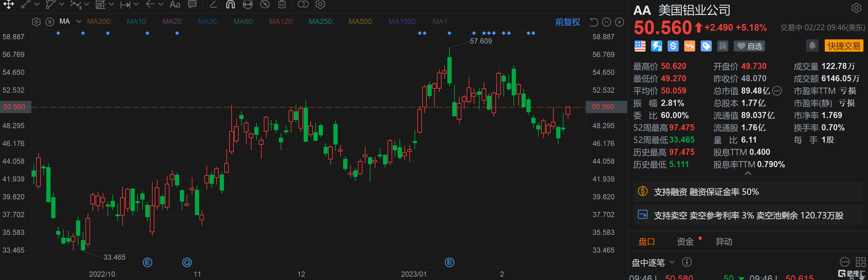Open trend line tool dropdown arrow

coord(37,4)
